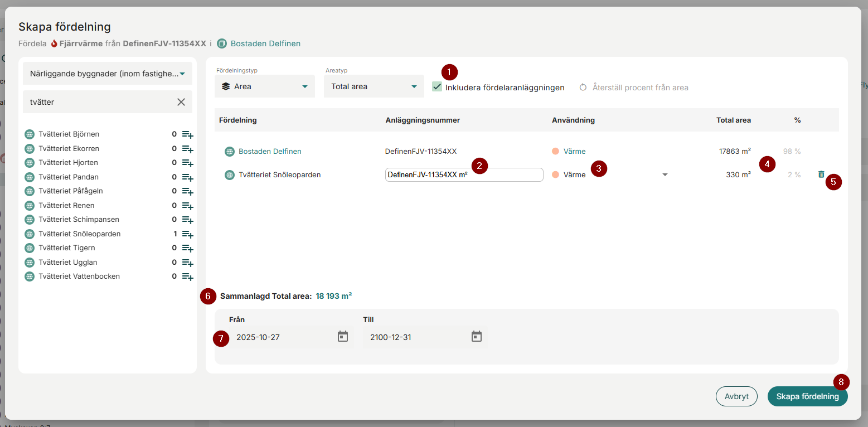Image resolution: width=868 pixels, height=427 pixels.
Task: Click Återställ procent från area reset icon
Action: click(x=583, y=88)
